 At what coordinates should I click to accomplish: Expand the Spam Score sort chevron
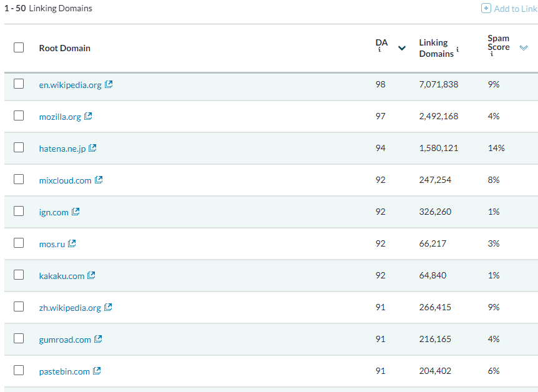click(x=524, y=48)
